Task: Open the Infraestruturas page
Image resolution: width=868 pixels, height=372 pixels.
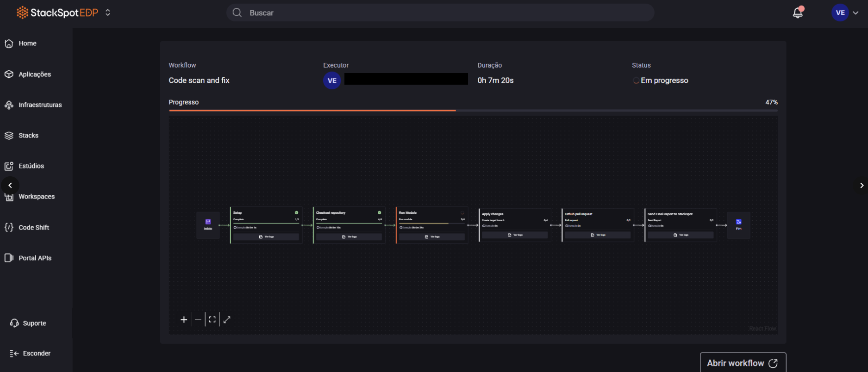Action: click(x=40, y=105)
